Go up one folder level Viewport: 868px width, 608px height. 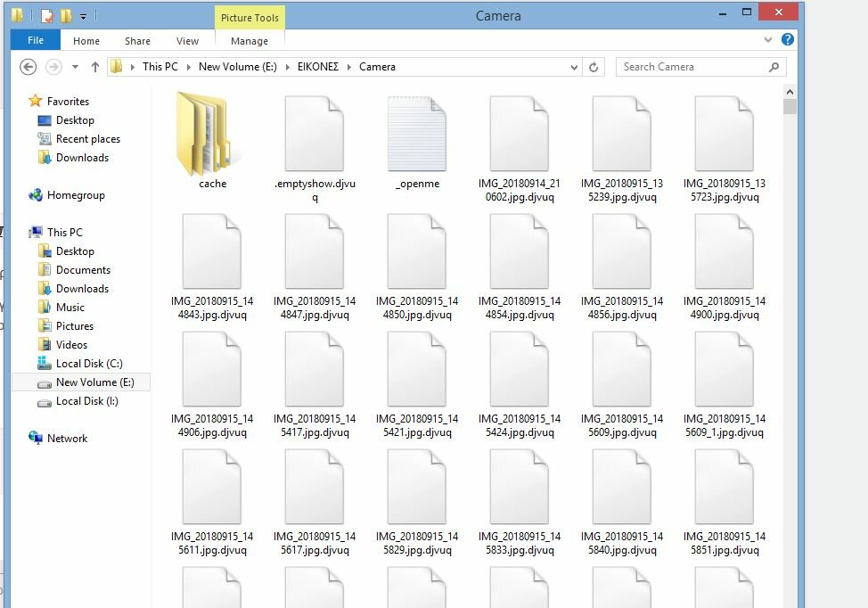94,67
